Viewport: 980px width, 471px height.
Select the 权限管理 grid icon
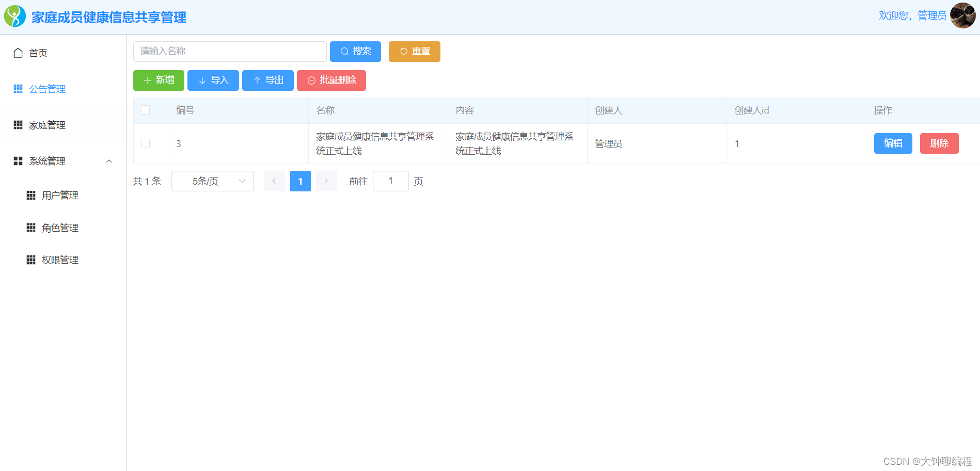tap(30, 259)
